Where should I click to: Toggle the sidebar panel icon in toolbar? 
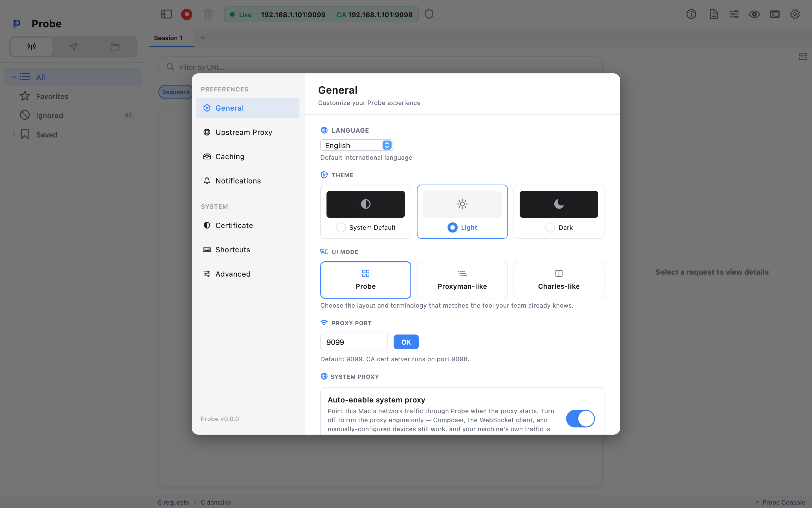166,14
